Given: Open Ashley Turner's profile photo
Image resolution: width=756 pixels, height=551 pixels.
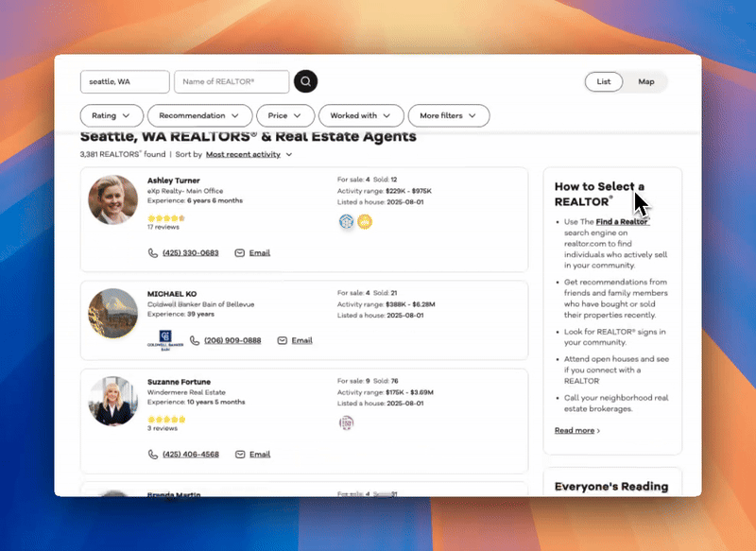Looking at the screenshot, I should [112, 199].
